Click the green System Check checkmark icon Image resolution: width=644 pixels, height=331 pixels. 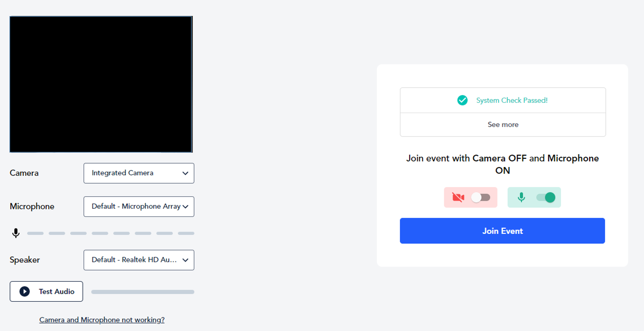[462, 100]
